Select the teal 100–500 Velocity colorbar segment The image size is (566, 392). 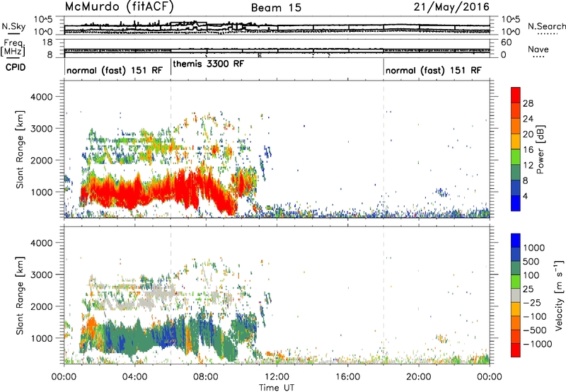(516, 268)
